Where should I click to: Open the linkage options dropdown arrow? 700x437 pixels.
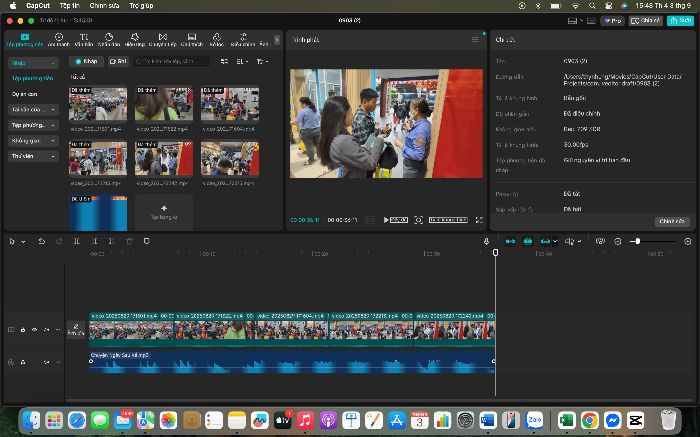tap(555, 241)
